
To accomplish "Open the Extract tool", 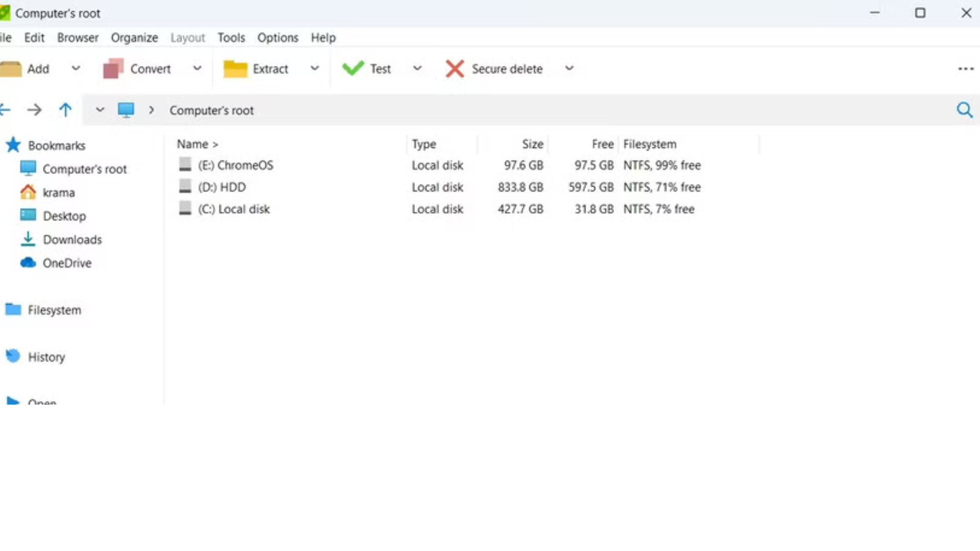I will pyautogui.click(x=235, y=69).
